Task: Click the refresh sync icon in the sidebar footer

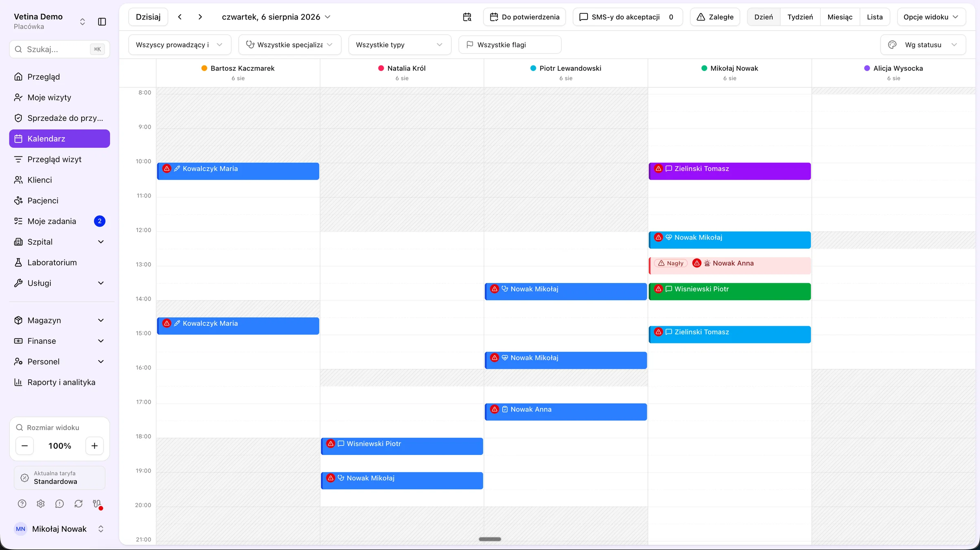Action: [78, 503]
